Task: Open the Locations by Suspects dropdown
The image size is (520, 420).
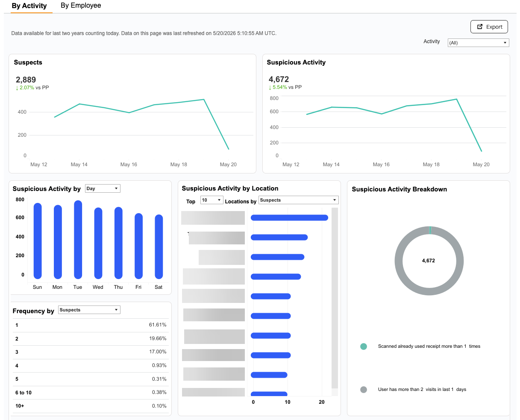Action: click(x=299, y=200)
